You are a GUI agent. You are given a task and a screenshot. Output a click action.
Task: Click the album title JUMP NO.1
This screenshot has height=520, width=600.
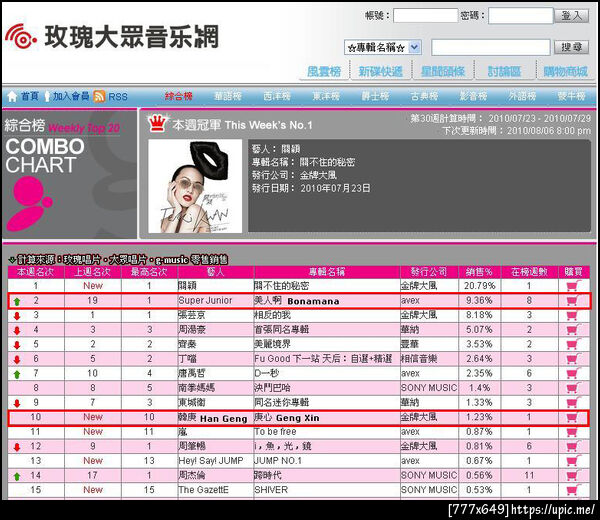278,461
